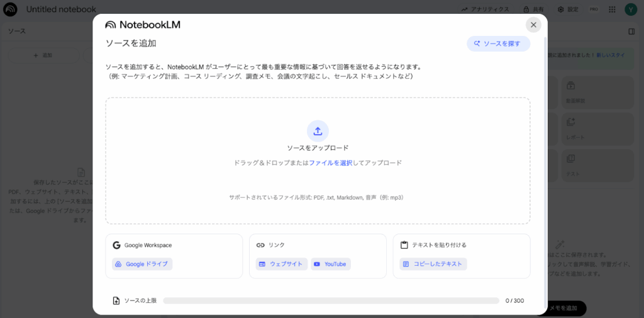Click the NotebookLM logo in dialog
The width and height of the screenshot is (644, 318).
[x=143, y=25]
